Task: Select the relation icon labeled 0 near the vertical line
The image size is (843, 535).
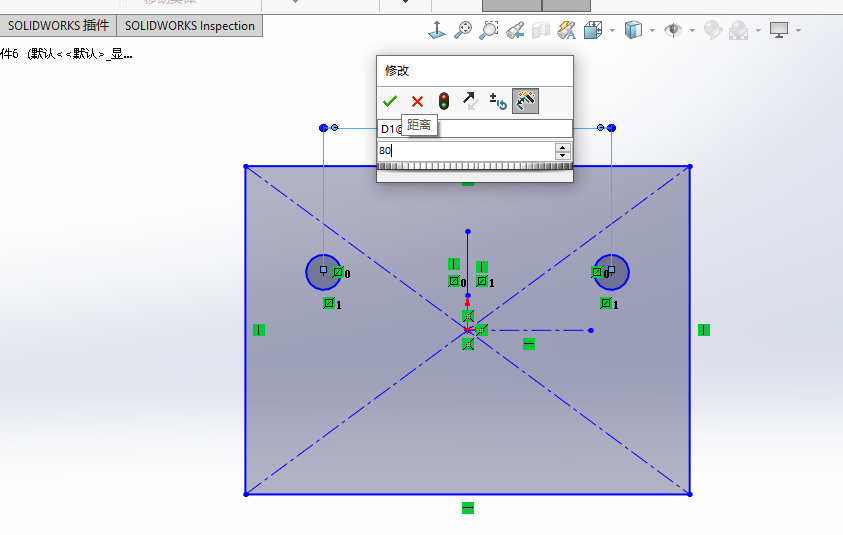Action: [x=454, y=281]
